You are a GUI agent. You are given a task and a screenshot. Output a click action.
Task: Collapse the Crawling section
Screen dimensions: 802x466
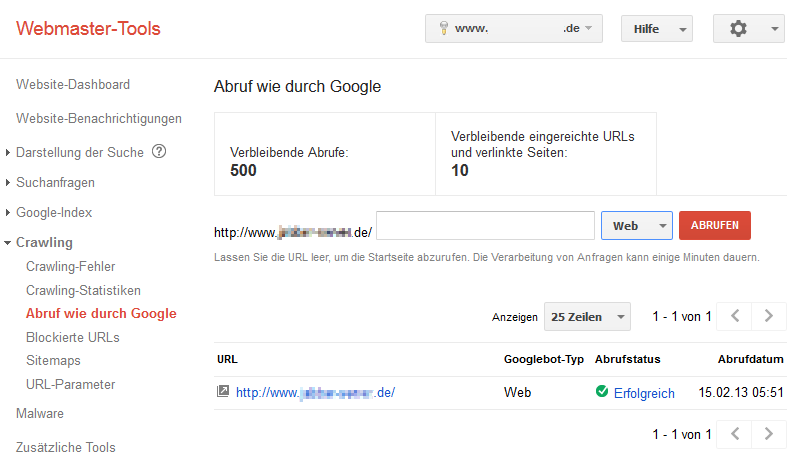tap(44, 242)
